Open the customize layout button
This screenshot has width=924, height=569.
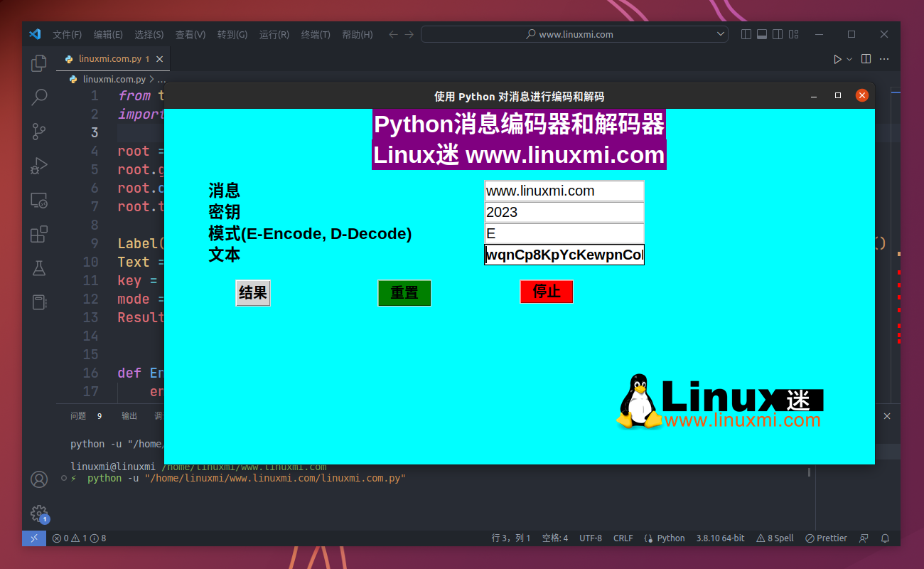tap(794, 34)
